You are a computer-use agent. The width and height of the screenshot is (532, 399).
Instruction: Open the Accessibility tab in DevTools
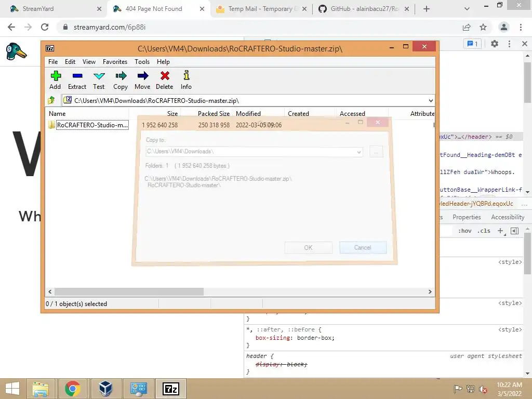(x=508, y=217)
